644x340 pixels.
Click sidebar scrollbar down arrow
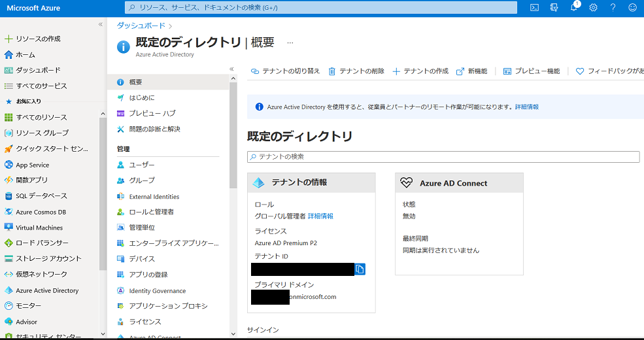tap(103, 334)
